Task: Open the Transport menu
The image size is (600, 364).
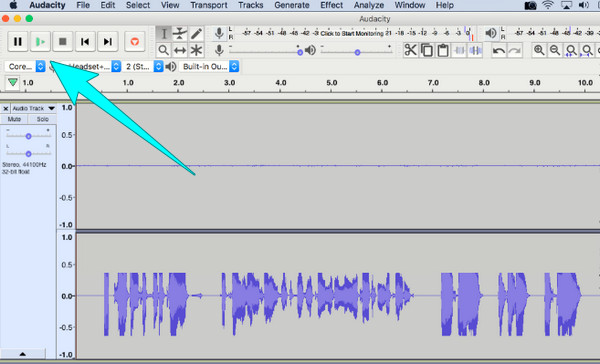Action: coord(209,5)
